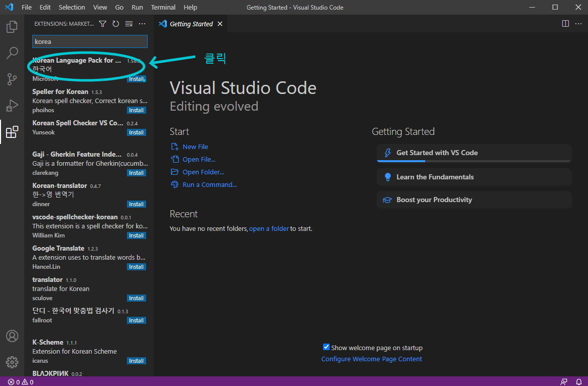Refresh the extensions list
The height and width of the screenshot is (386, 588).
[116, 24]
